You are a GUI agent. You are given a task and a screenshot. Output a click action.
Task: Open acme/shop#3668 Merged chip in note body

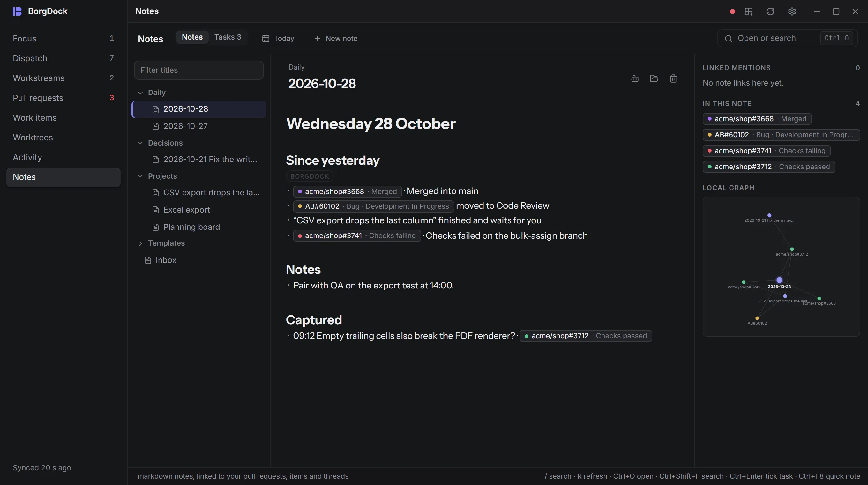pos(348,192)
